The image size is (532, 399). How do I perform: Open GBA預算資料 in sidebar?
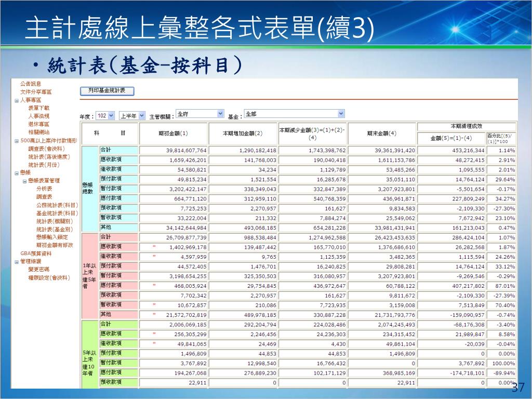tap(36, 254)
